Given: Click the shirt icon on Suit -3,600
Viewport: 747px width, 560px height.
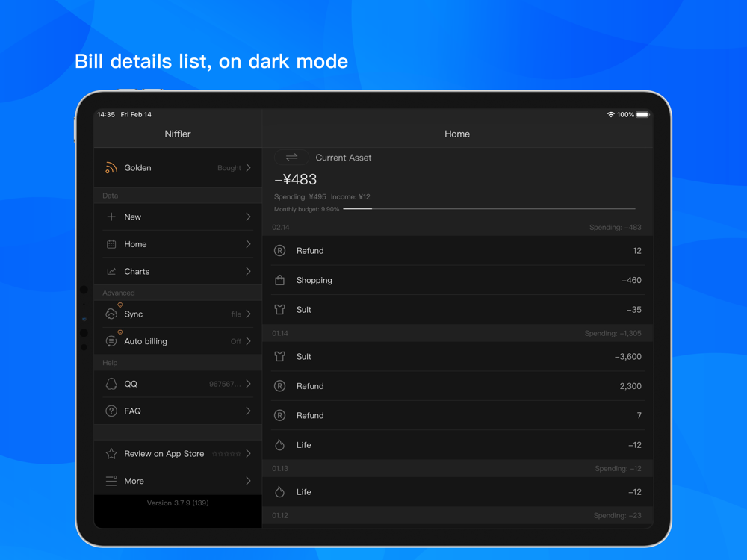Looking at the screenshot, I should coord(279,356).
